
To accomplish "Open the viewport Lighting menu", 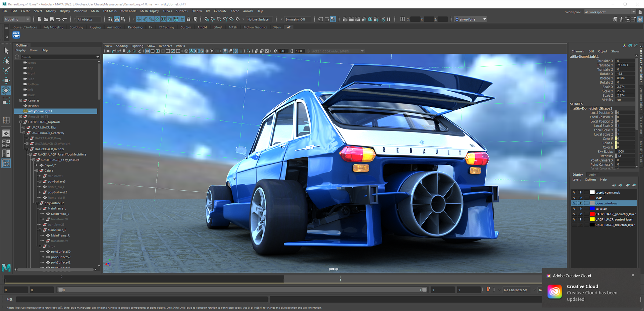I will [x=137, y=46].
